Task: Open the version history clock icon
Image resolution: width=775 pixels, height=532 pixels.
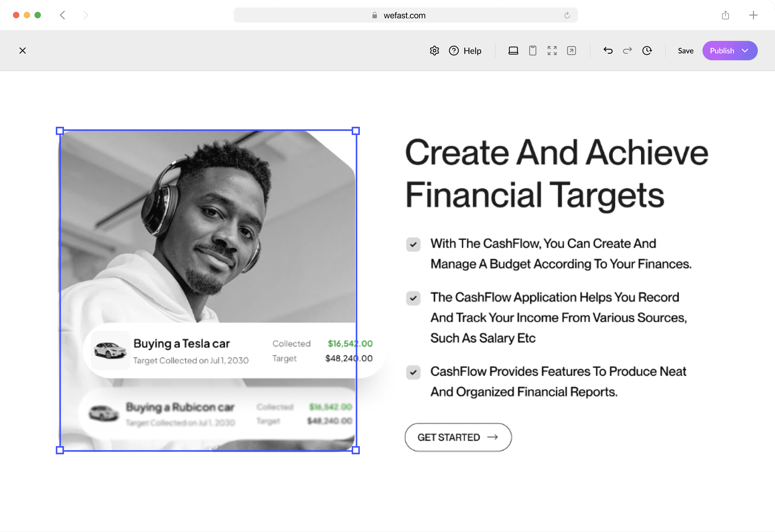Action: pyautogui.click(x=647, y=51)
